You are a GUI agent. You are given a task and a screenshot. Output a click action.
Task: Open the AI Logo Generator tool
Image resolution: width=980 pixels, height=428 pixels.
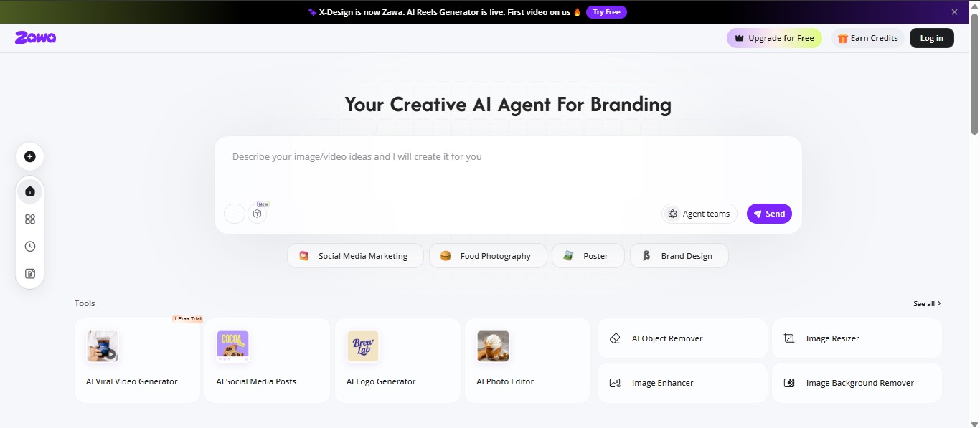[397, 361]
